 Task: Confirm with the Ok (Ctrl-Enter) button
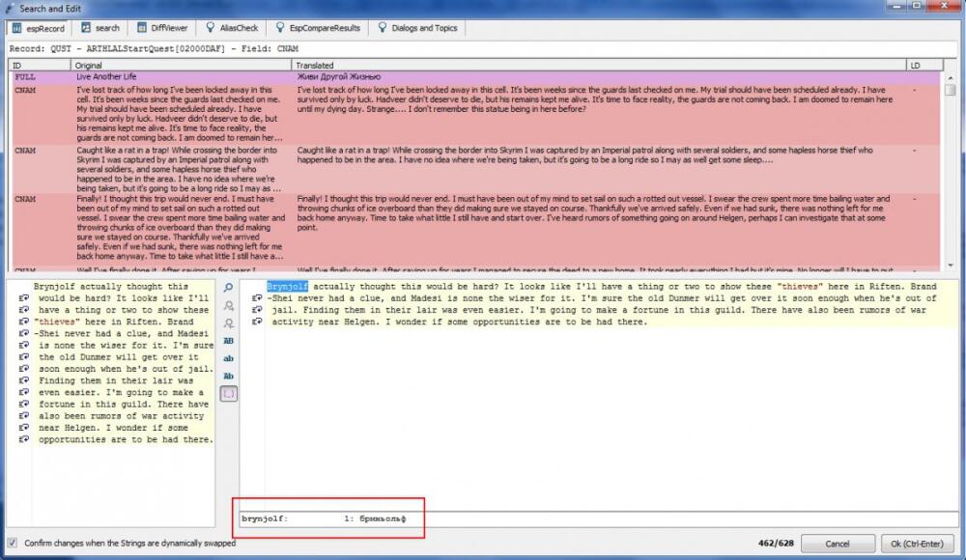tap(917, 544)
